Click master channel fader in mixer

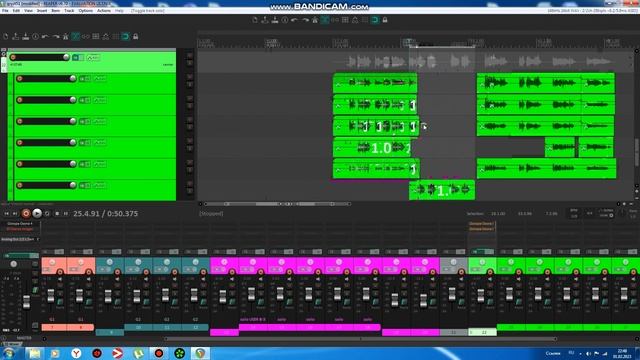click(27, 302)
